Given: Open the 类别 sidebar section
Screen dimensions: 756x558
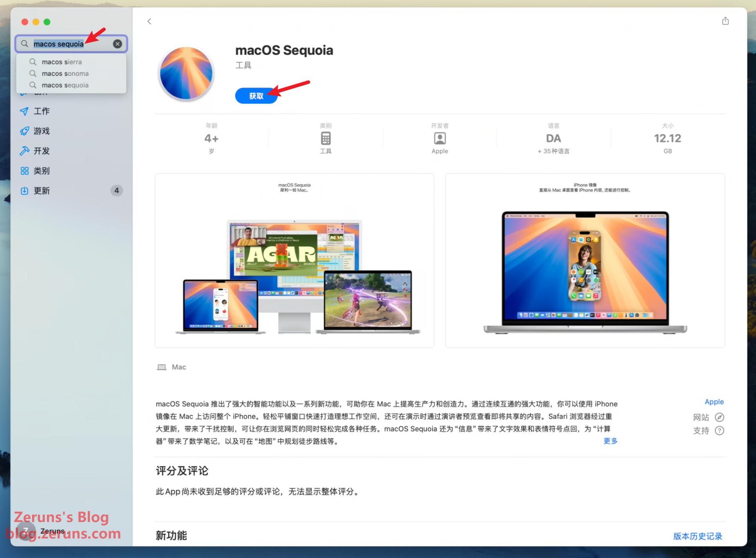Looking at the screenshot, I should pos(41,171).
